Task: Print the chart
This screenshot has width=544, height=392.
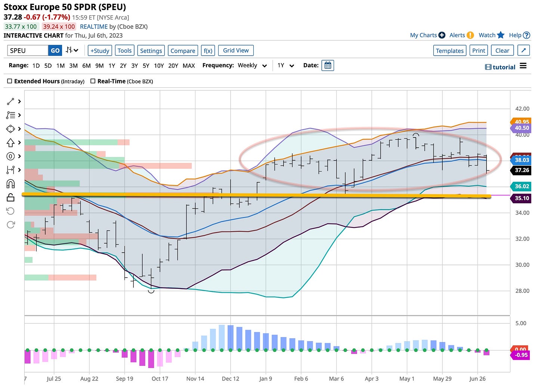Action: coord(479,50)
